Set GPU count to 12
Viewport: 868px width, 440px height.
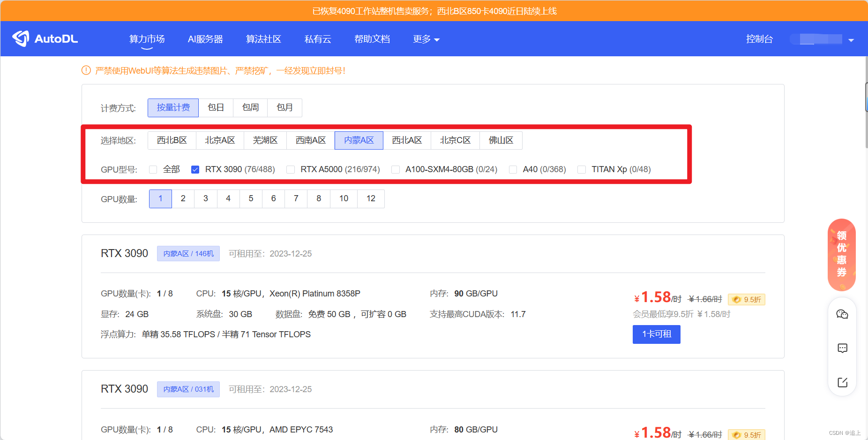click(371, 198)
